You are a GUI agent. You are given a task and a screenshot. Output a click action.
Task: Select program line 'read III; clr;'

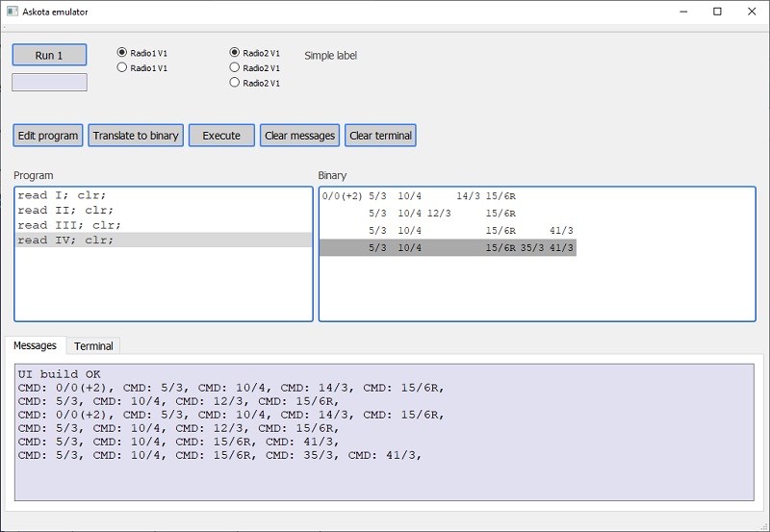[x=164, y=225]
